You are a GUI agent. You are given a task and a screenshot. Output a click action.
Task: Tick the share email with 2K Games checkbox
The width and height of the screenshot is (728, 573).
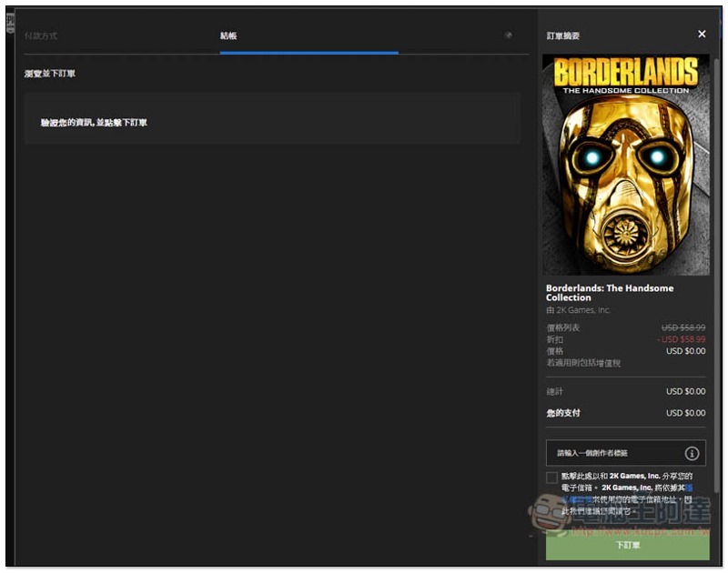tap(551, 477)
